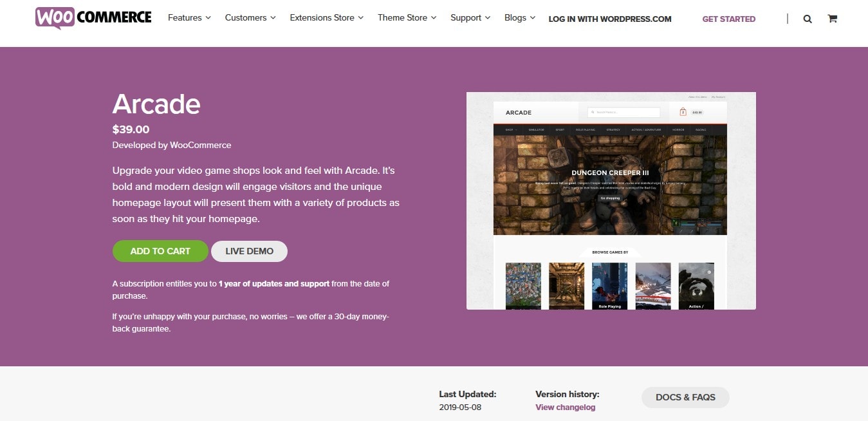
Task: Click the 'Version history:' label
Action: coord(567,394)
